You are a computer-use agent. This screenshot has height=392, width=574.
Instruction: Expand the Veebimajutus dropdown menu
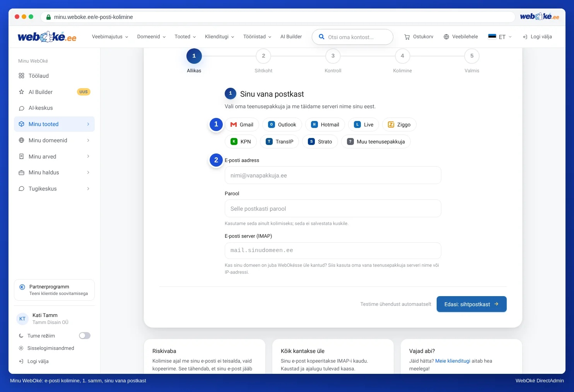click(x=110, y=37)
